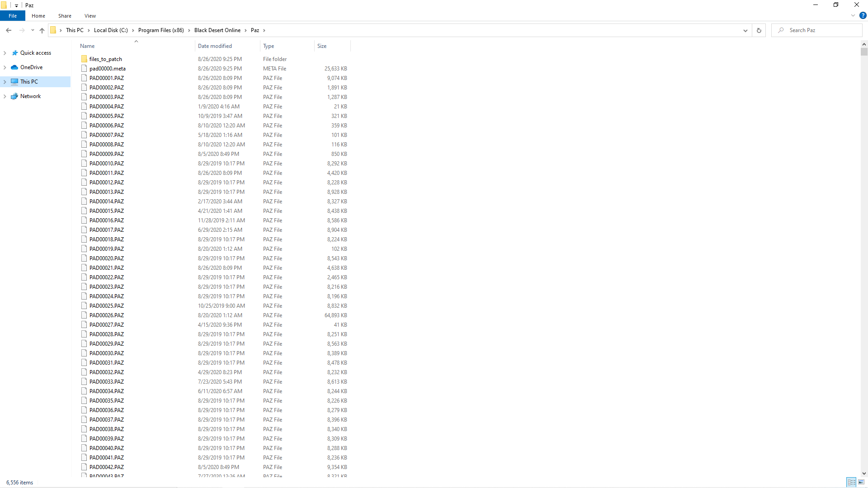Open the files_to_patch folder icon
The width and height of the screenshot is (868, 488).
84,59
